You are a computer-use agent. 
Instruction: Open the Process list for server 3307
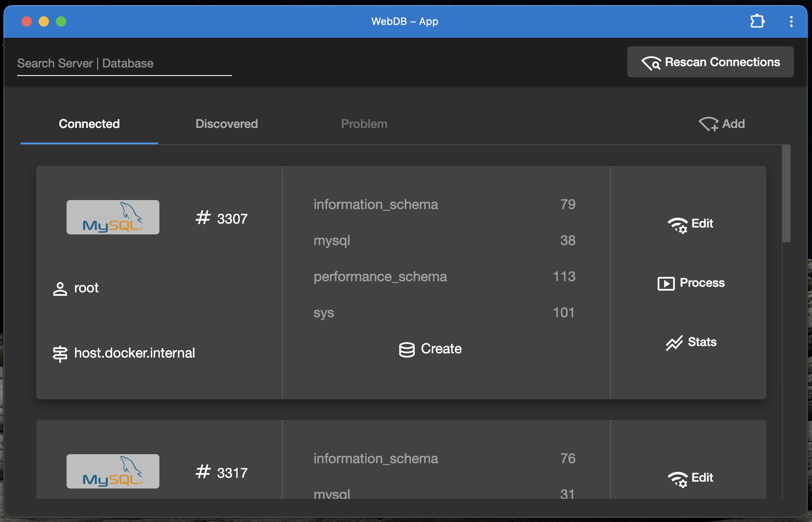pyautogui.click(x=691, y=283)
